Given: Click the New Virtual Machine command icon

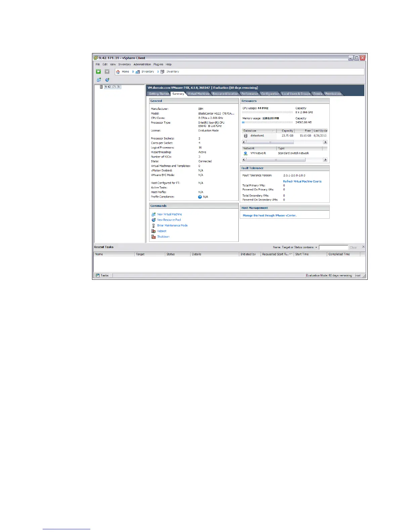Looking at the screenshot, I should pyautogui.click(x=153, y=214).
